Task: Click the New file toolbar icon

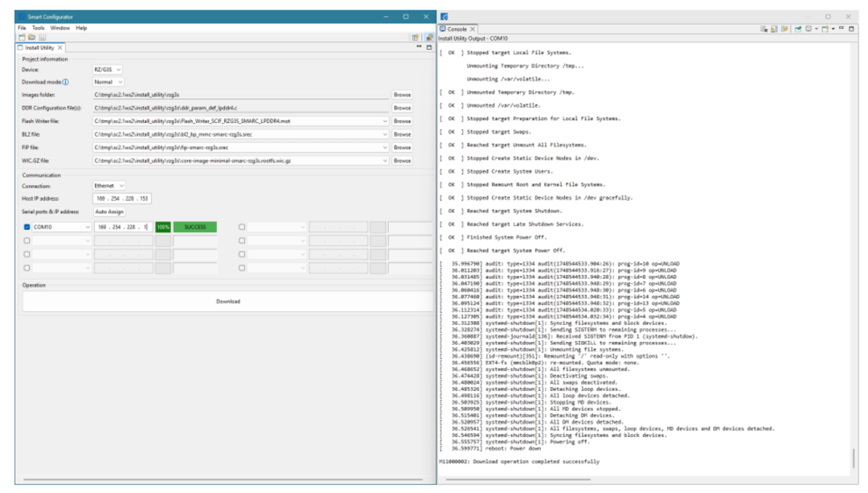Action: 22,37
